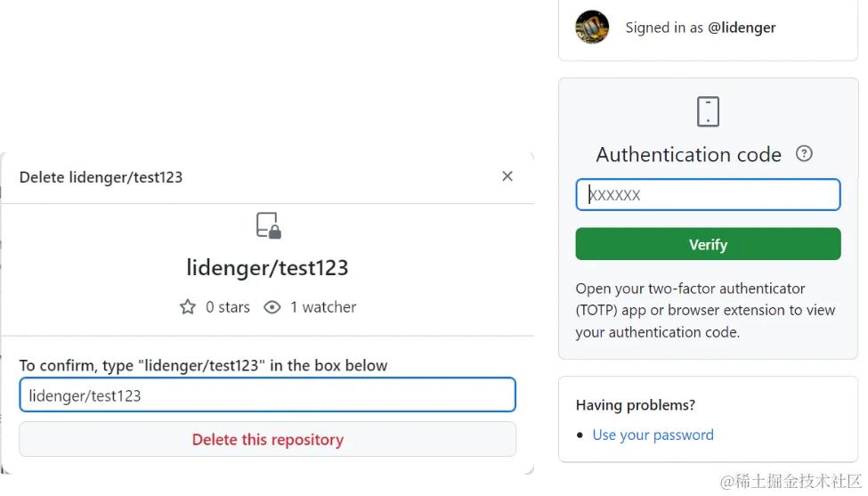Image resolution: width=868 pixels, height=496 pixels.
Task: Click the eye watcher icon
Action: [x=272, y=307]
